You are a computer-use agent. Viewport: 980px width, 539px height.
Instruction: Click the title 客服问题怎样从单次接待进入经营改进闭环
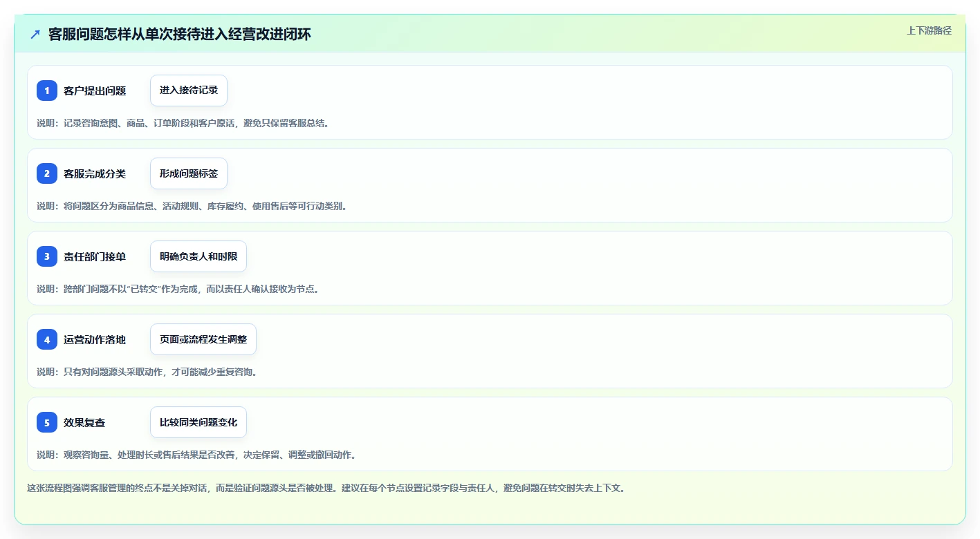point(180,34)
